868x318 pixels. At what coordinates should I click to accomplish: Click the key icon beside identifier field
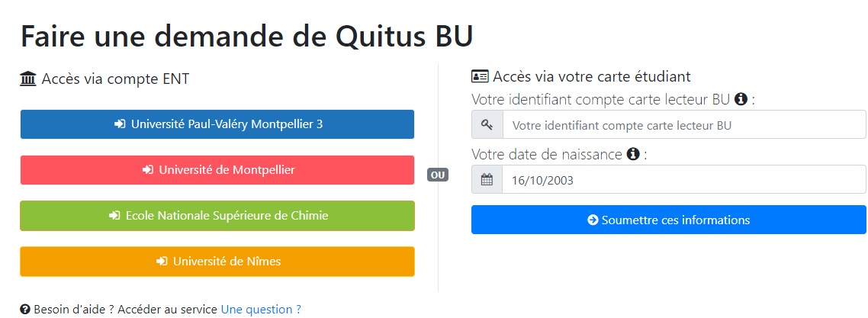[487, 125]
